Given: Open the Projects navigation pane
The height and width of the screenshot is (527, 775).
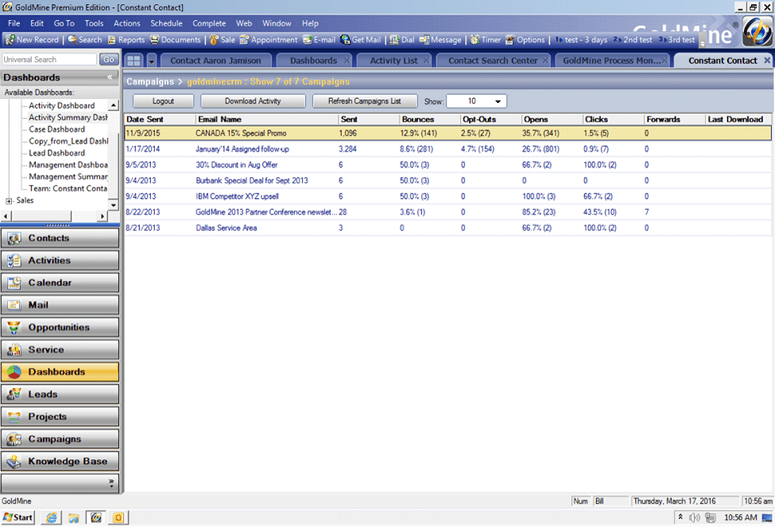Looking at the screenshot, I should [60, 416].
